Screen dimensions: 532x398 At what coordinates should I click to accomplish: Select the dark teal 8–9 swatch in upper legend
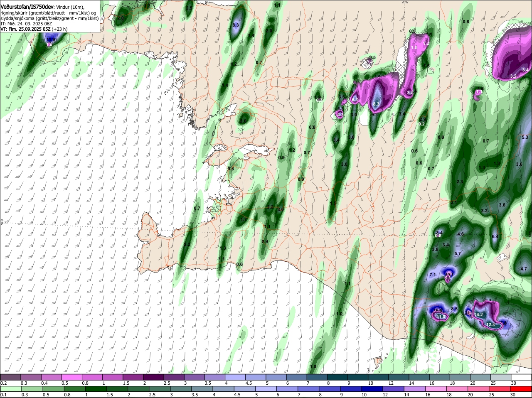[x=337, y=377]
